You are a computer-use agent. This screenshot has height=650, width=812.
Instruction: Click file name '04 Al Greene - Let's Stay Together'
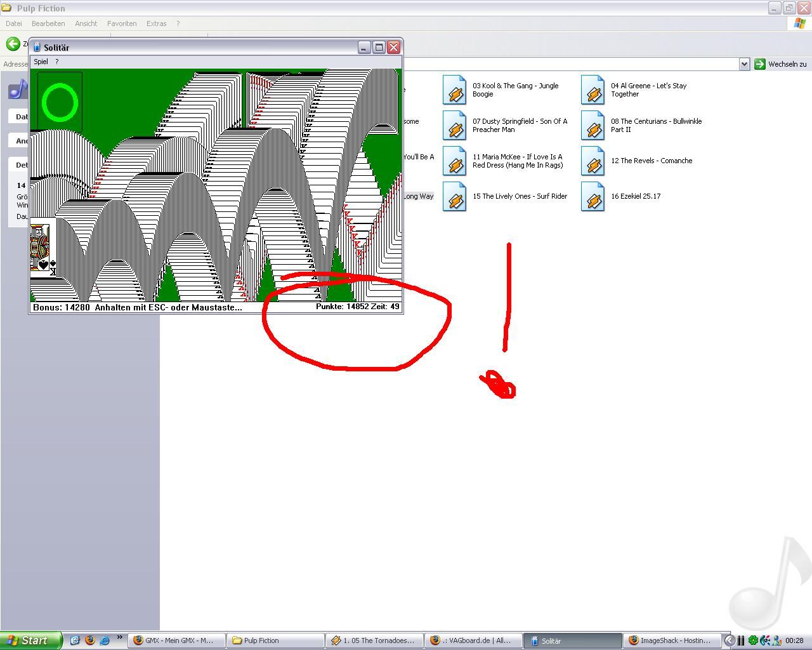(x=648, y=90)
